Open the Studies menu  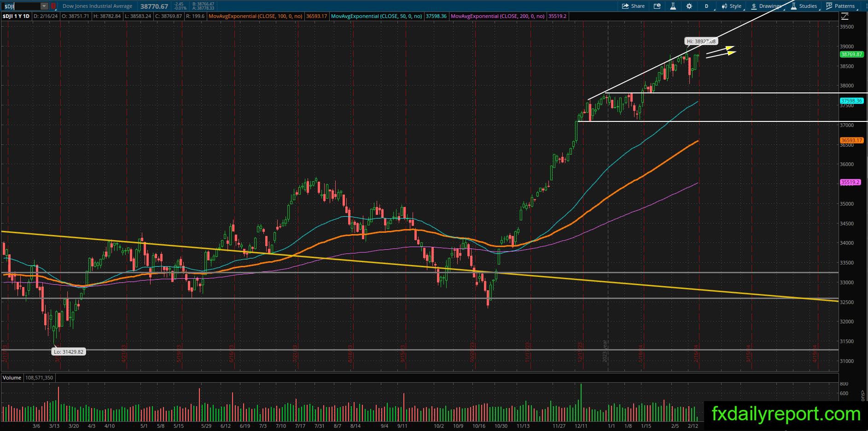click(x=804, y=6)
